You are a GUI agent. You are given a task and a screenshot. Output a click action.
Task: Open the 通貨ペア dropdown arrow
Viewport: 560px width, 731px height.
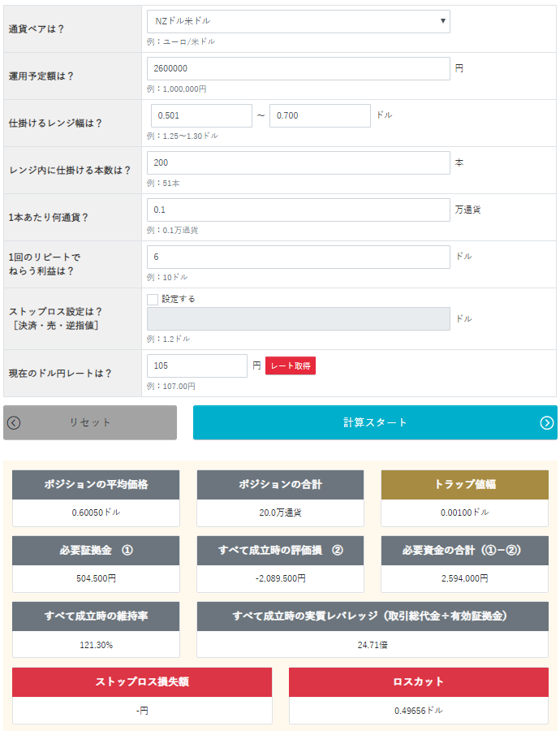click(442, 21)
